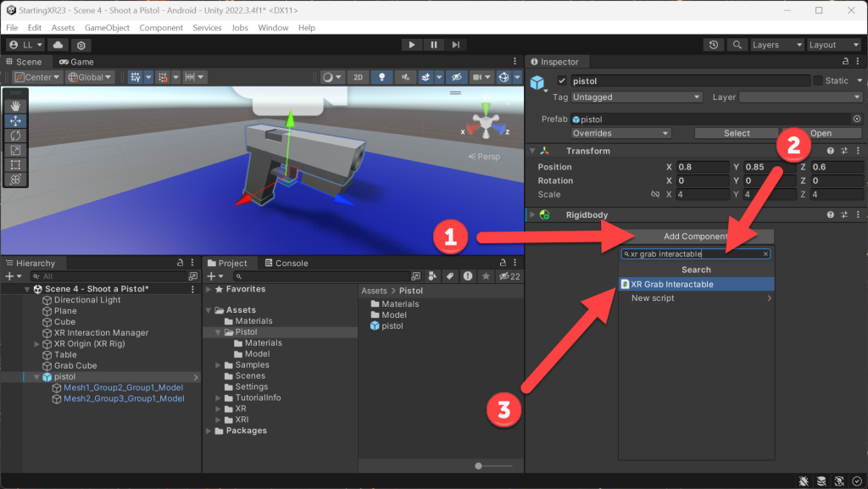
Task: Open Project favorites star filter
Action: click(x=486, y=276)
